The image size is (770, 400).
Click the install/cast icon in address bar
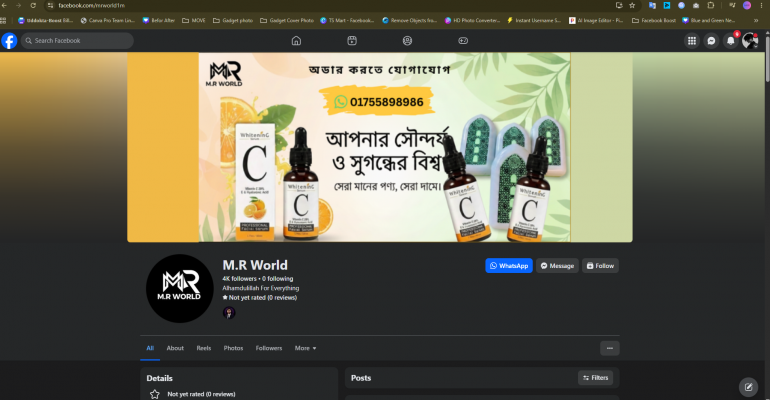tap(619, 5)
